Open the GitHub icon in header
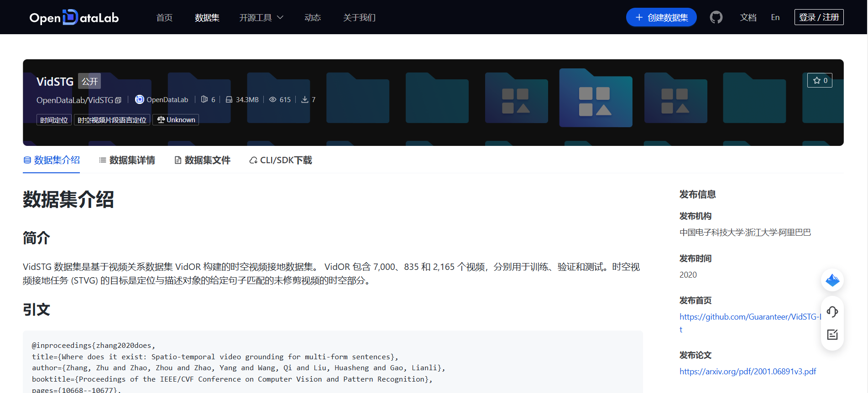Screen dimensions: 868x393 (716, 17)
